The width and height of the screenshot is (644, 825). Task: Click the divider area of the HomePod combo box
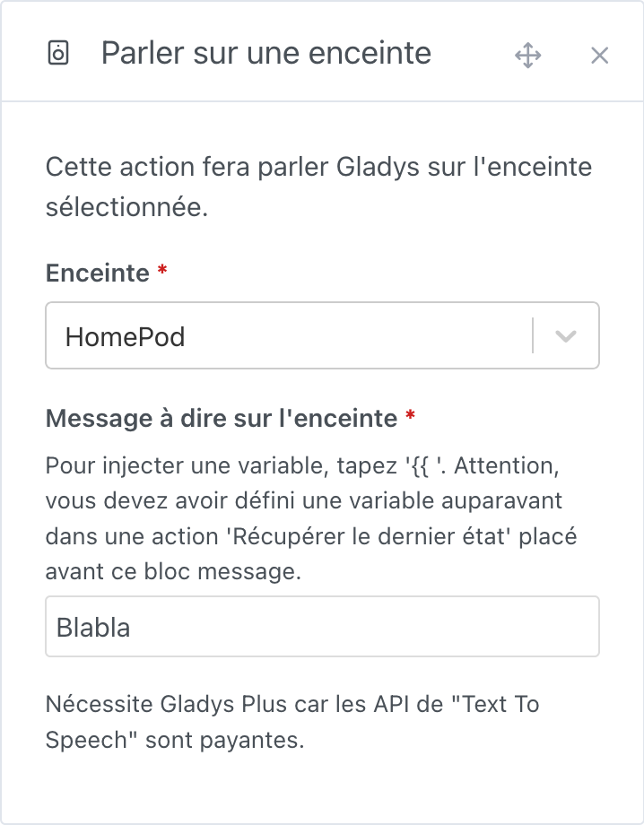[x=535, y=335]
